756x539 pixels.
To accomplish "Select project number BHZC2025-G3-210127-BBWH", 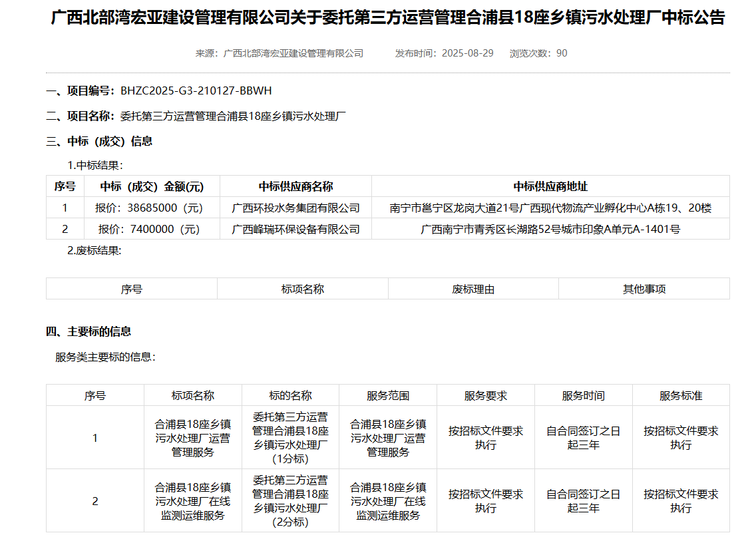I will (196, 90).
